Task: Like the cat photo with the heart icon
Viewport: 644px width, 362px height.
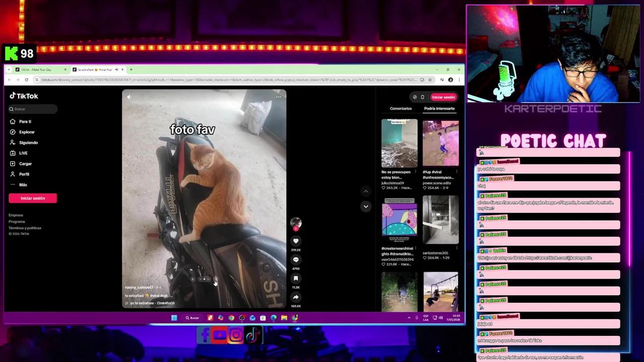Action: pyautogui.click(x=296, y=241)
